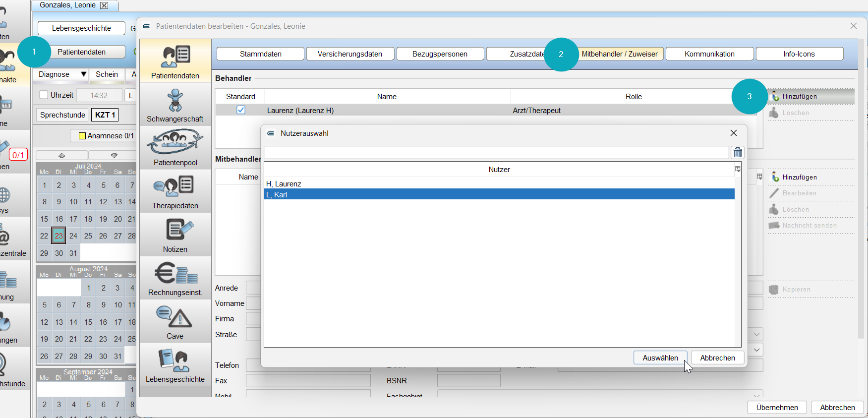Open the Patientenpool section icon

tap(175, 148)
